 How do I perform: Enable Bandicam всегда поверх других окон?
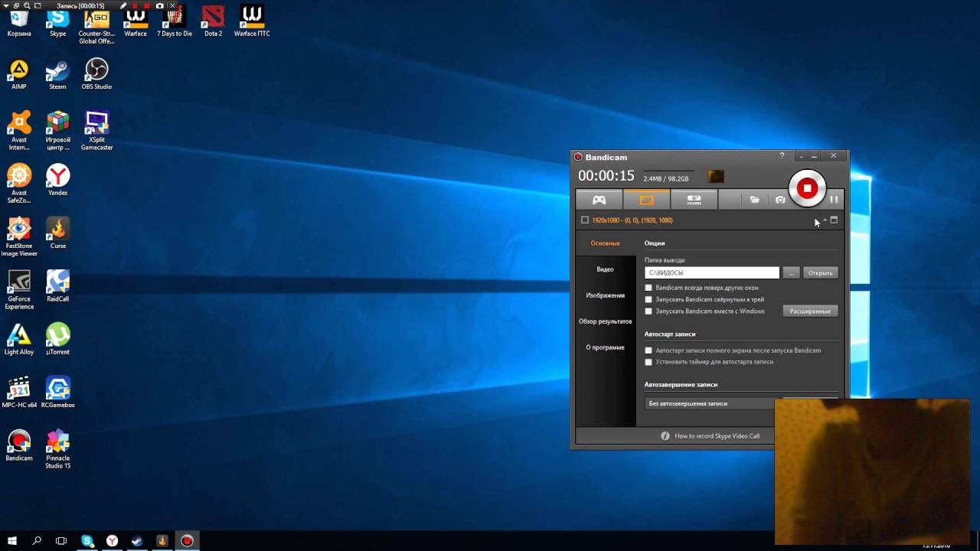coord(648,288)
